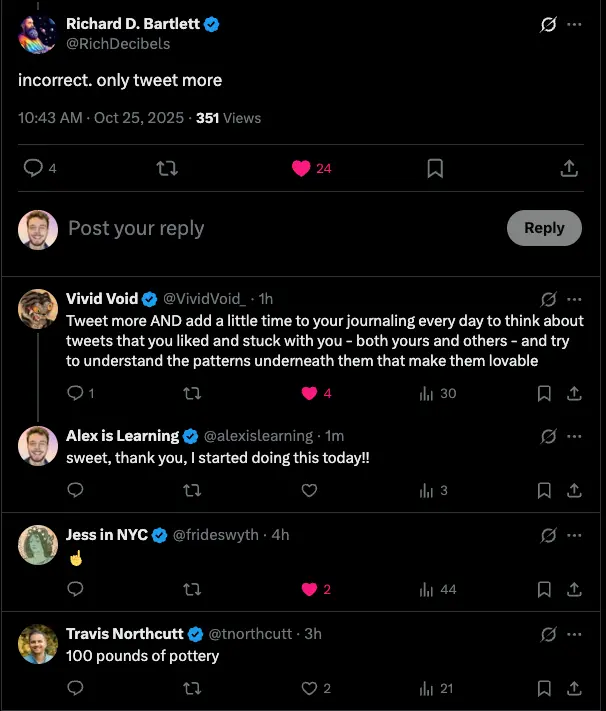This screenshot has width=606, height=711.
Task: Share Travis Northcutt's pottery reply
Action: point(574,688)
